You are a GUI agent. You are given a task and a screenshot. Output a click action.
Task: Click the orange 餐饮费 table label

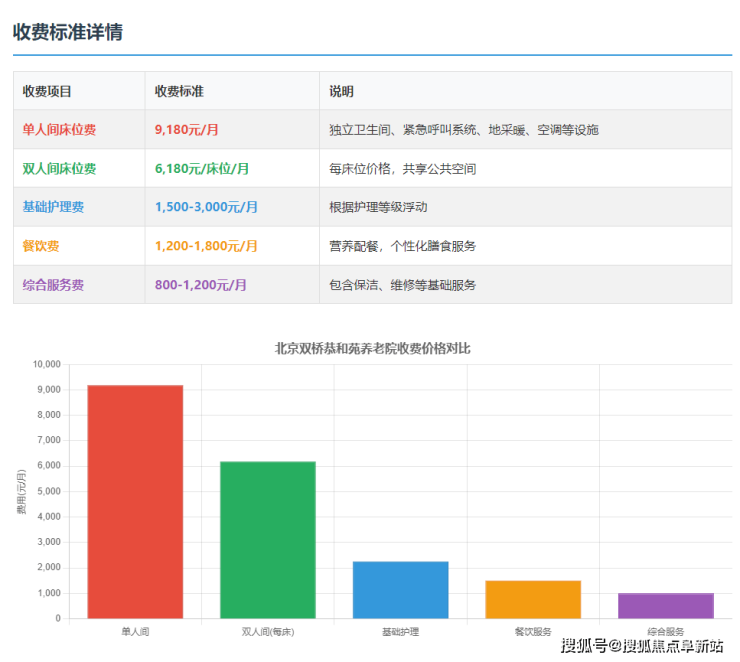41,246
